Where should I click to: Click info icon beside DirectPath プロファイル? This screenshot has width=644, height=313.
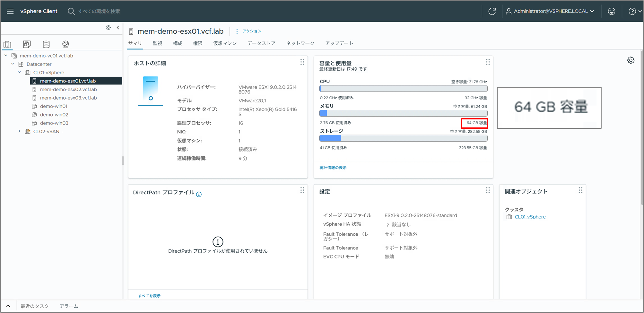(199, 194)
